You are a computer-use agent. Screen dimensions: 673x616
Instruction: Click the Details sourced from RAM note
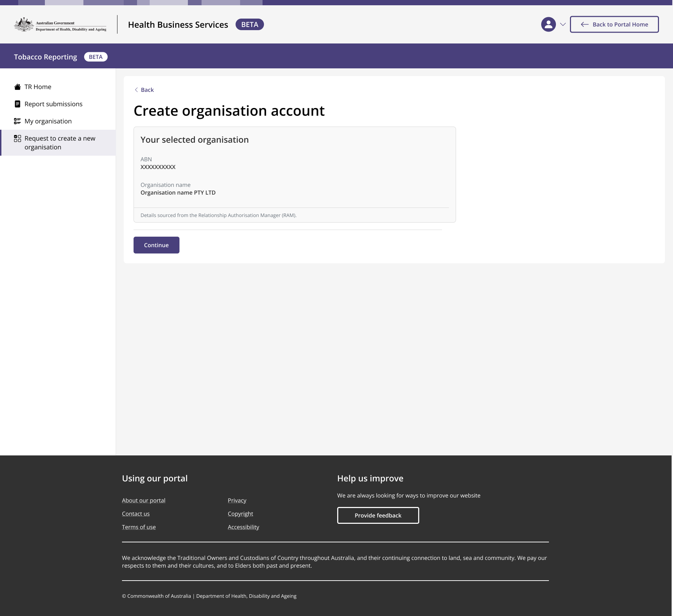point(218,215)
